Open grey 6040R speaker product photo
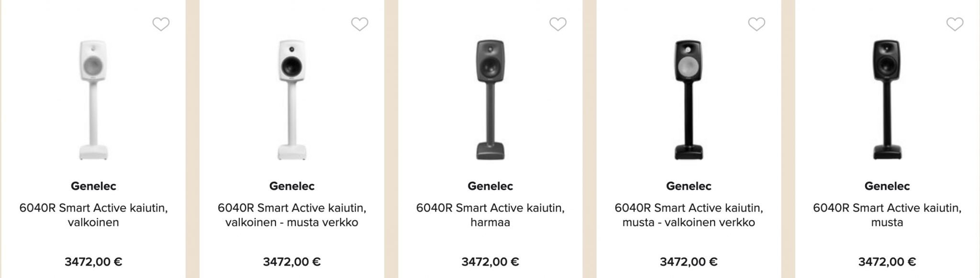Viewport: 980px width, 278px height. 490,100
